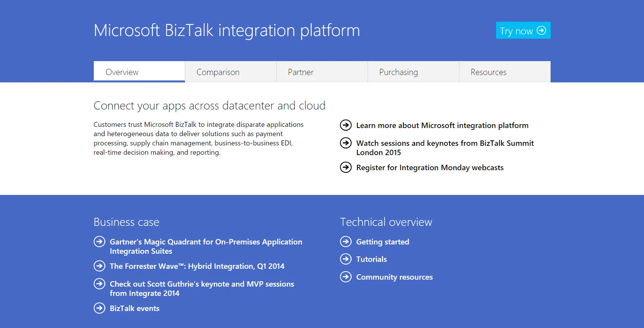Image resolution: width=644 pixels, height=328 pixels.
Task: Click the Try now button
Action: (523, 30)
